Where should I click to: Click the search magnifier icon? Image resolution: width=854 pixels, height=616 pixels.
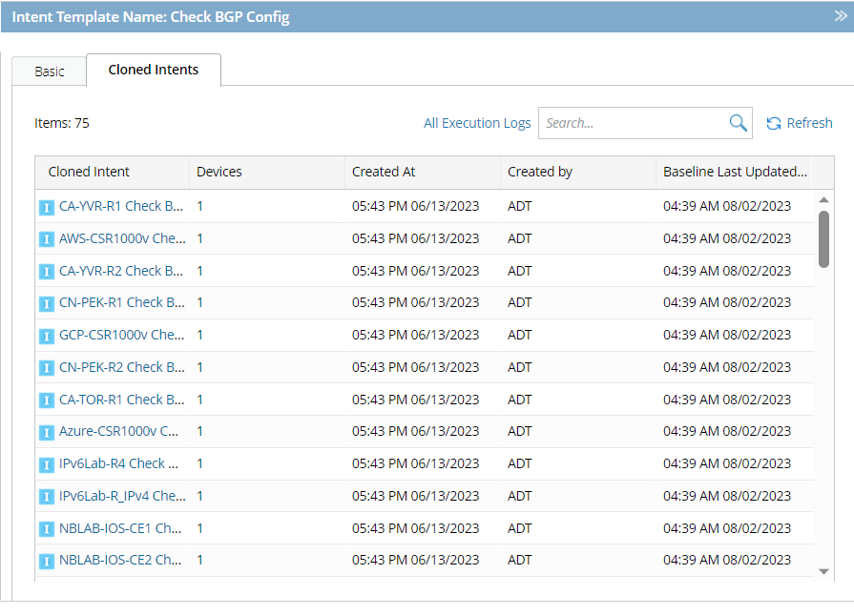pos(738,123)
